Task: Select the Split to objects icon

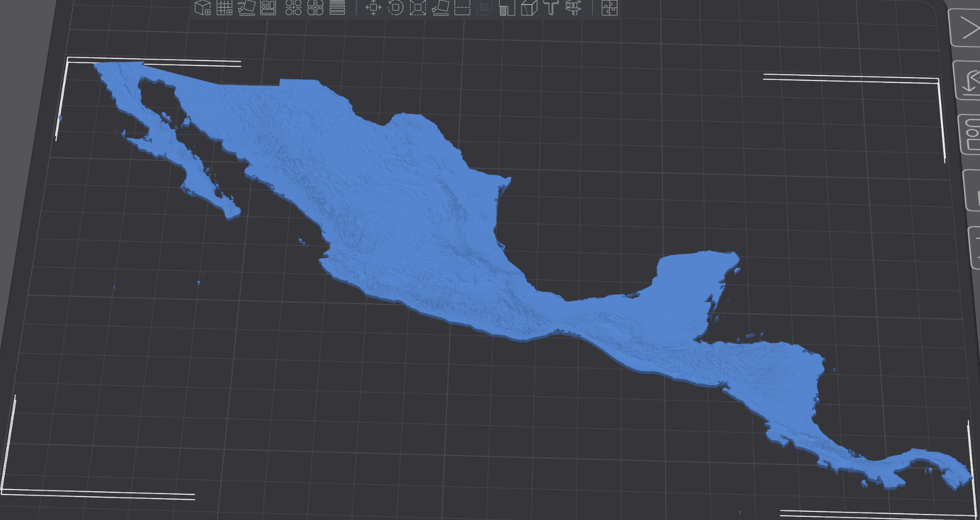Action: coord(293,8)
